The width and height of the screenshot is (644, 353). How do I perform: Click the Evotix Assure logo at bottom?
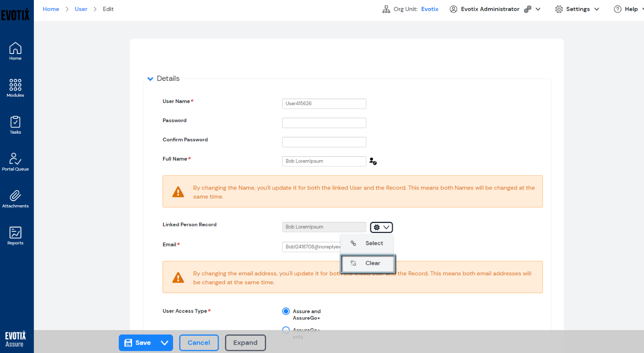[15, 339]
